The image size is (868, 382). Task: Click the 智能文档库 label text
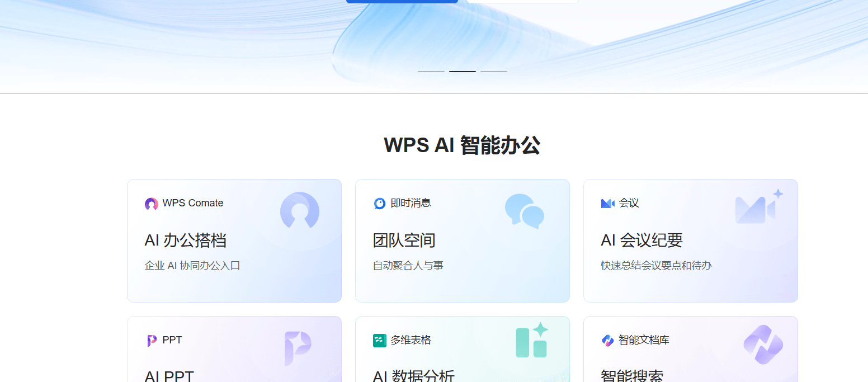click(x=644, y=340)
